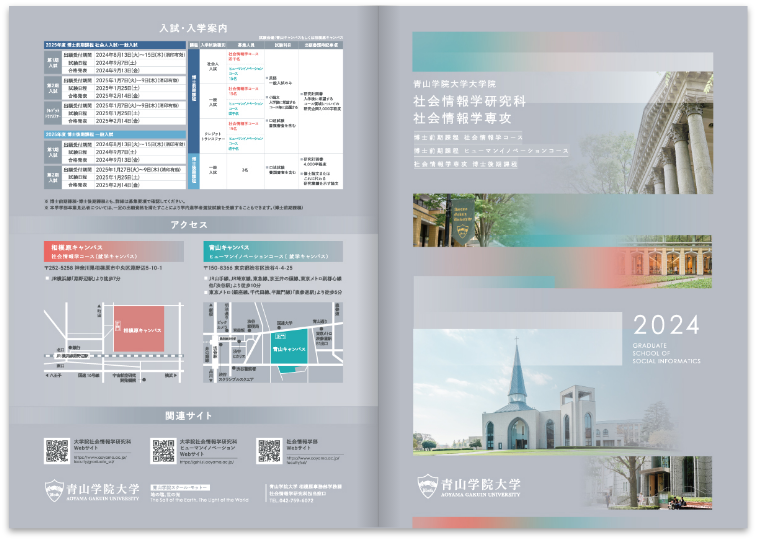Click the 2024 year on the cover
The width and height of the screenshot is (757, 541).
(x=666, y=325)
